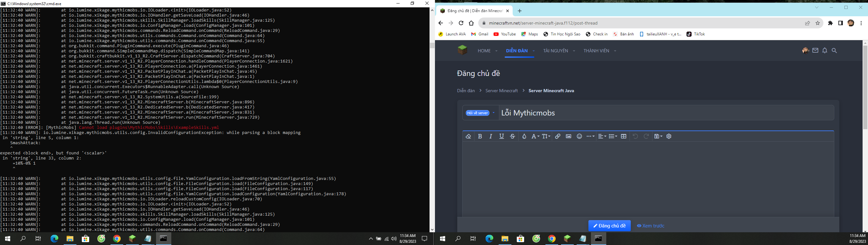This screenshot has width=868, height=245.
Task: Reload the page in Chrome
Action: click(x=461, y=23)
